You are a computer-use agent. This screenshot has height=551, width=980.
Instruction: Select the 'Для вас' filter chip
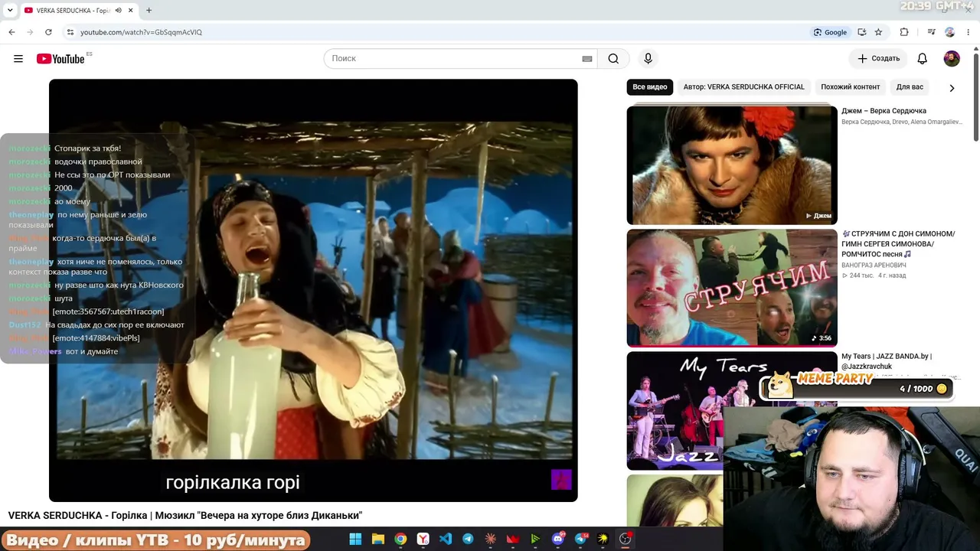[910, 87]
